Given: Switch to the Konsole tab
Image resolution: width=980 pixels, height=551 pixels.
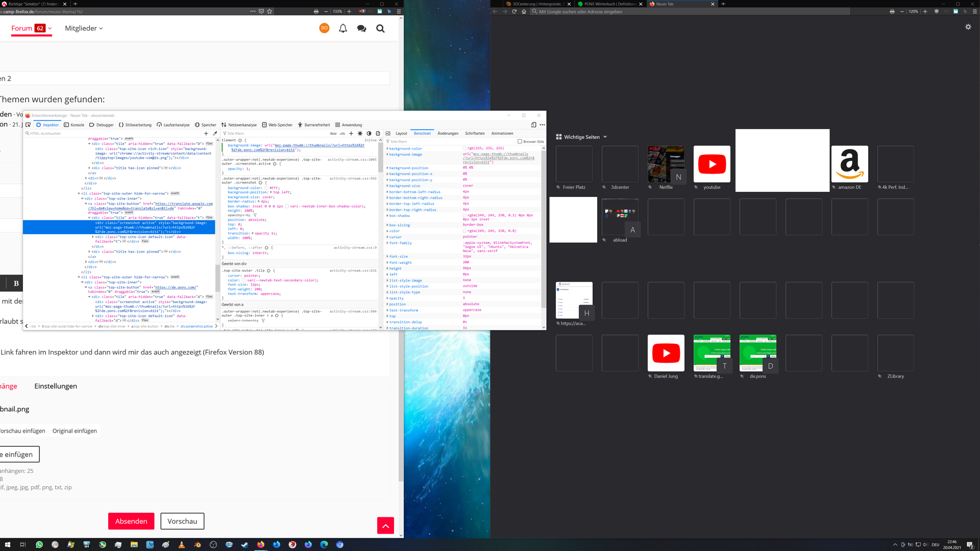Looking at the screenshot, I should pos(74,124).
